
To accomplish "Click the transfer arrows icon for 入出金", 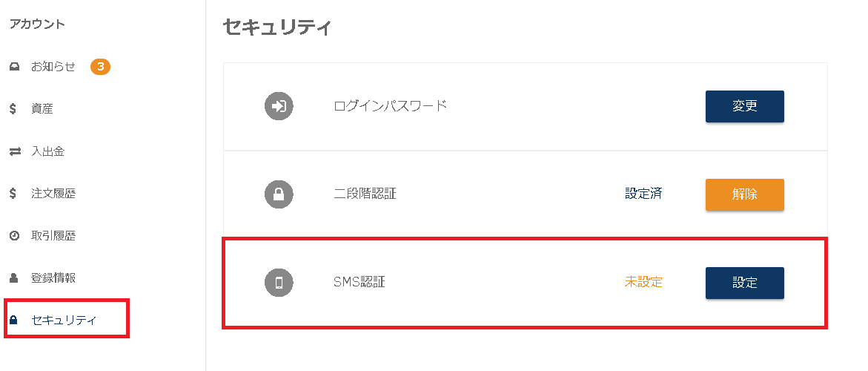I will 15,151.
